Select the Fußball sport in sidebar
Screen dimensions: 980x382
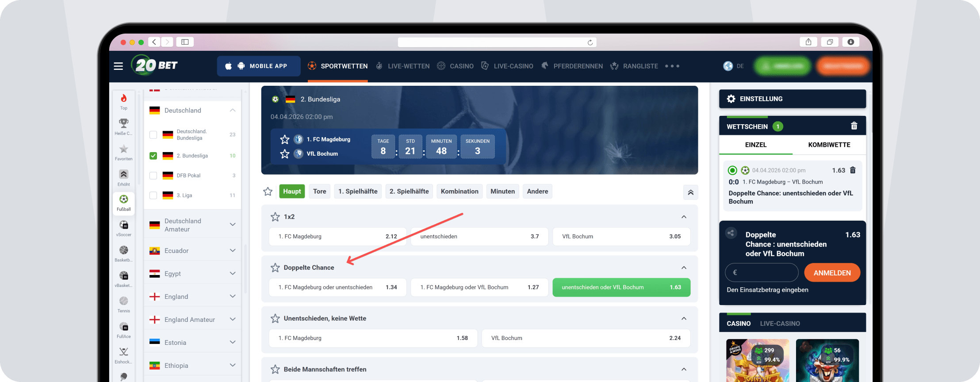click(x=124, y=202)
